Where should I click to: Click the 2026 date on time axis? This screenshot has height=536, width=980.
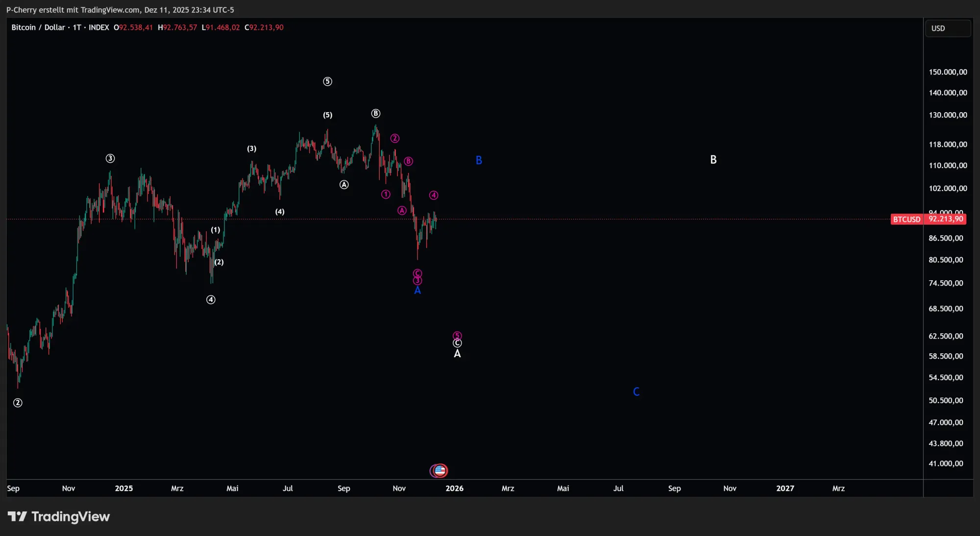pyautogui.click(x=454, y=488)
